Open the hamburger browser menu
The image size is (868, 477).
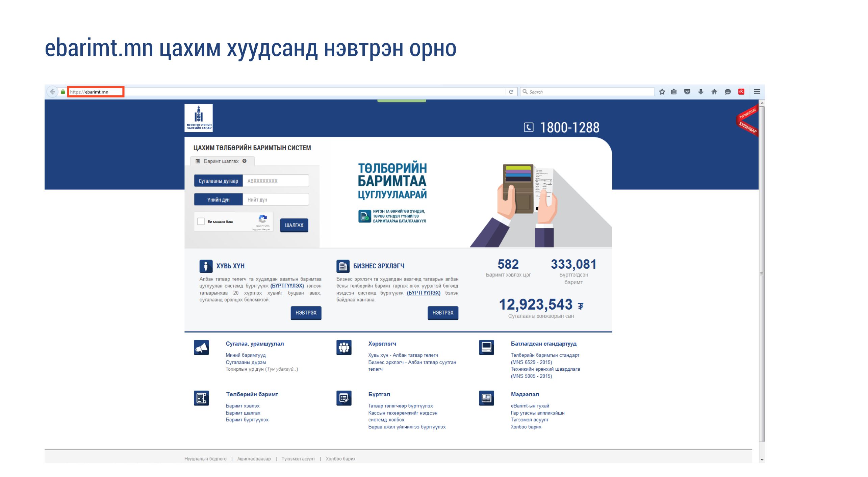757,92
